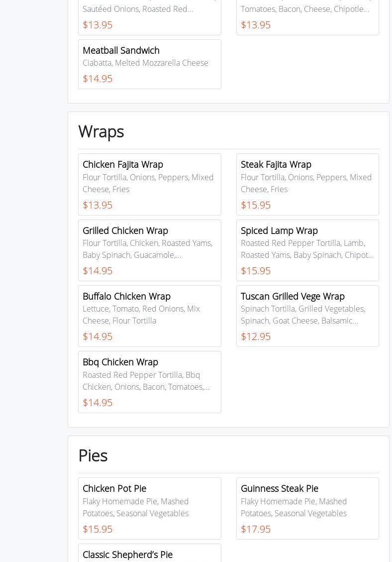Select the Chicken Pot Pie item
Screen dimensions: 392x562
point(149,508)
